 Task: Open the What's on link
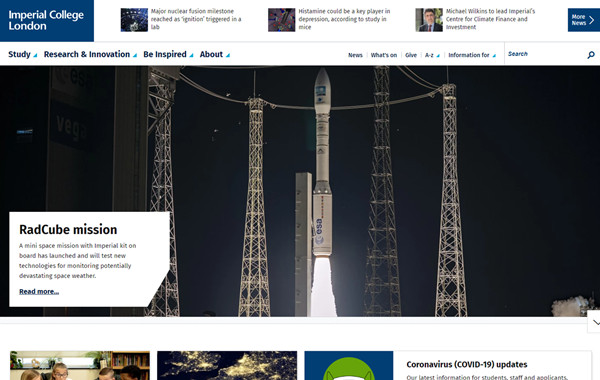384,55
